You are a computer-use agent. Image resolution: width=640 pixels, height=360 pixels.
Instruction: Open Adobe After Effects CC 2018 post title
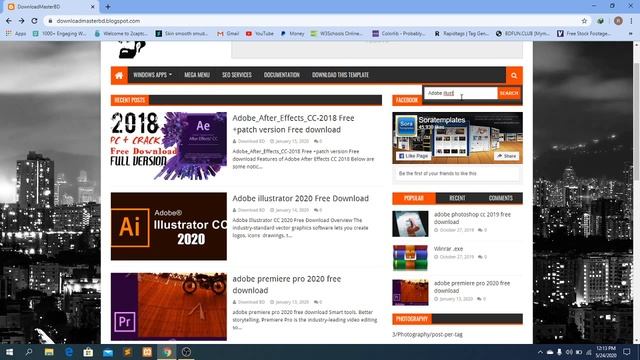tap(293, 124)
